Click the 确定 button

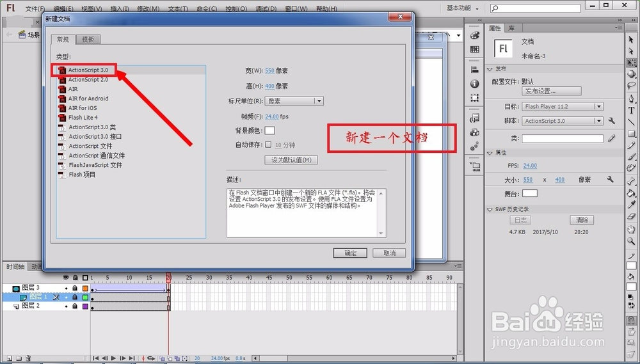[x=350, y=253]
